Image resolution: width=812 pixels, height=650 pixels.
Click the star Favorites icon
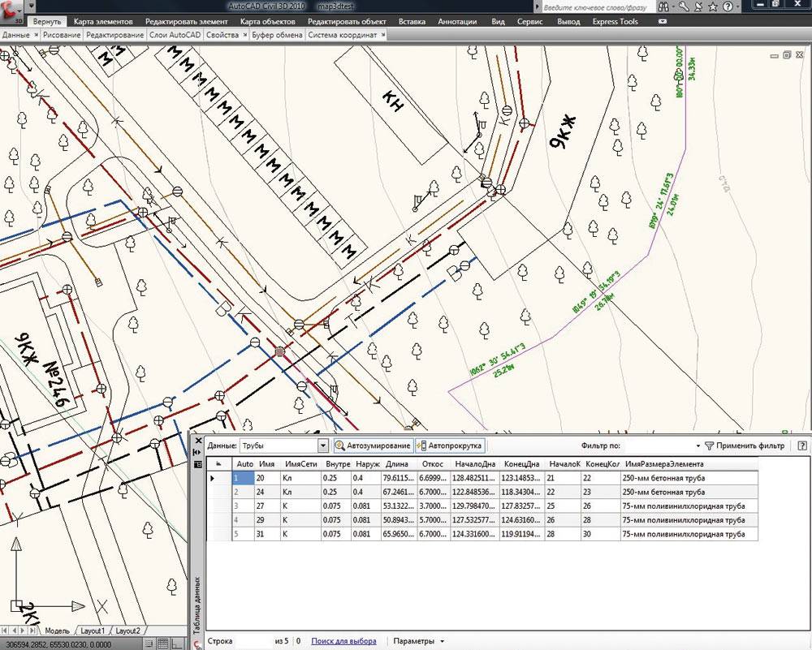713,6
